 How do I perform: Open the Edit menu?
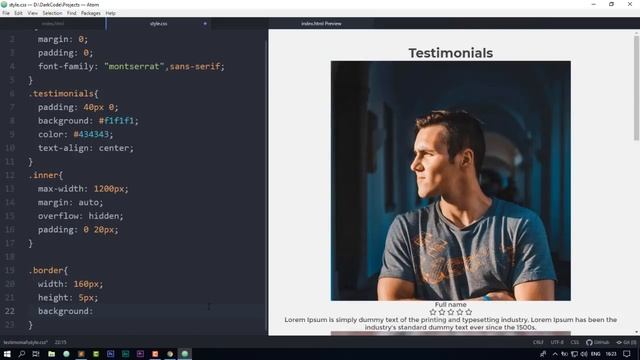[x=18, y=13]
